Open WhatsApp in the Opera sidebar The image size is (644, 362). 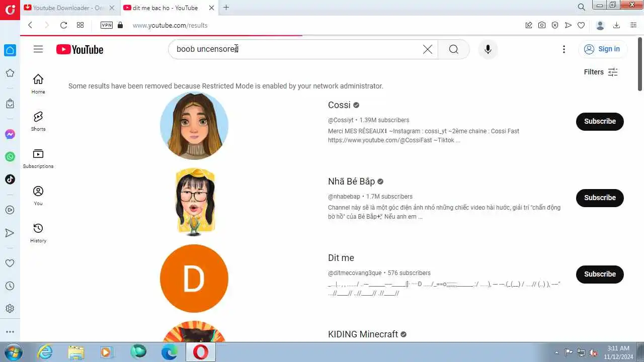pos(10,157)
